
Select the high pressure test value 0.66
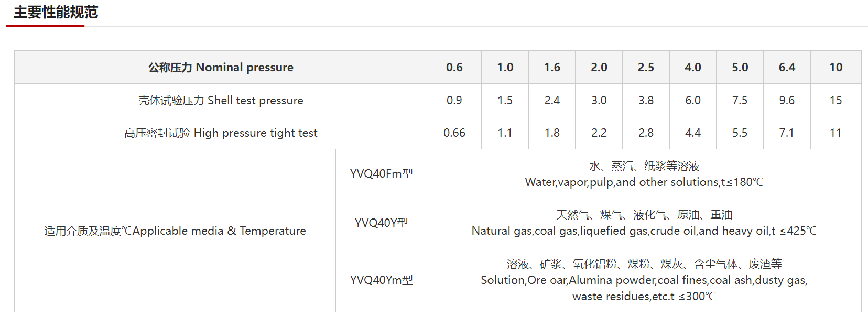tap(454, 133)
